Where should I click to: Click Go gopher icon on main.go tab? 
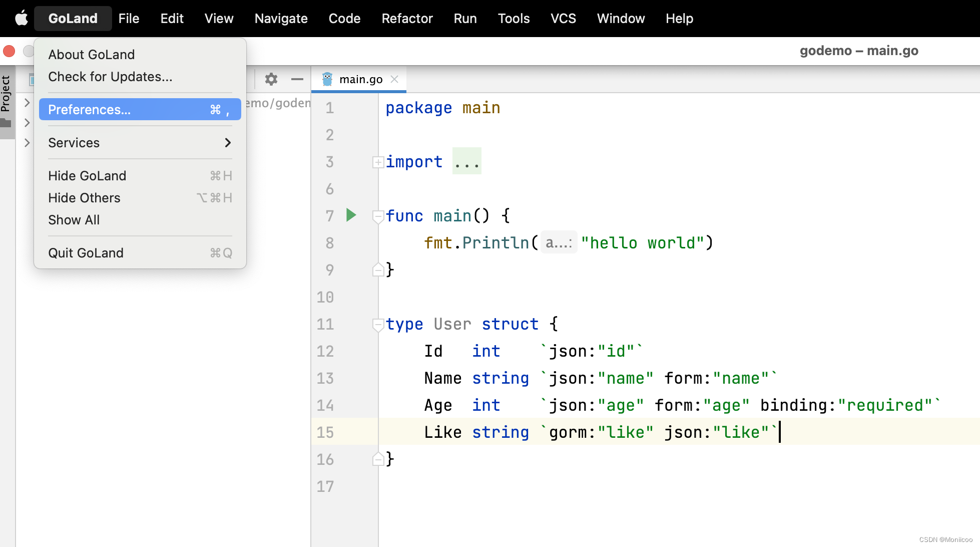click(x=327, y=79)
